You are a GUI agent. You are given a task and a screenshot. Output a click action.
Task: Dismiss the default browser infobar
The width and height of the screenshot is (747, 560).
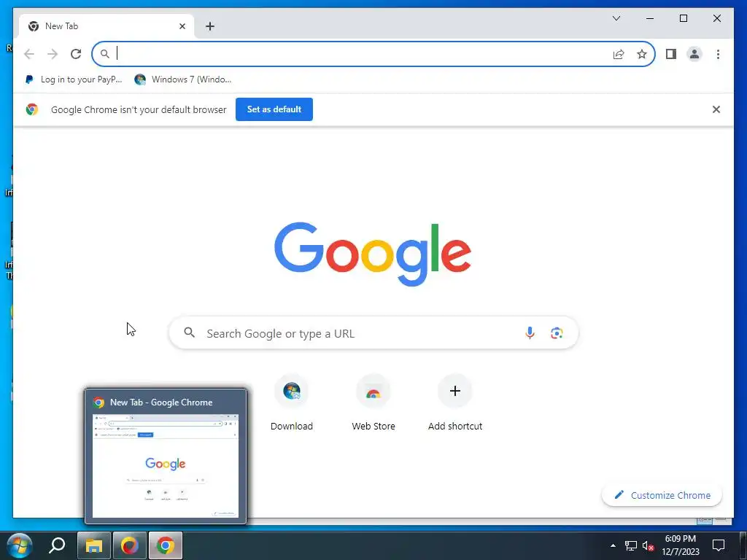click(716, 109)
